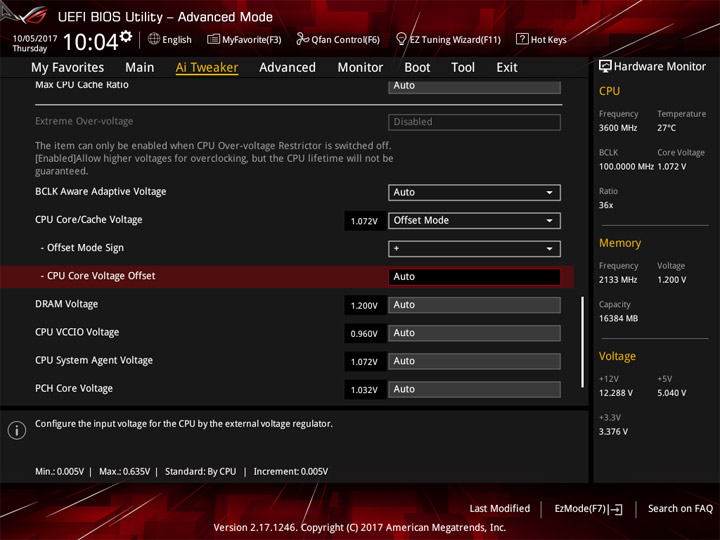Select the CPU VCCIO Voltage Auto field

(474, 333)
